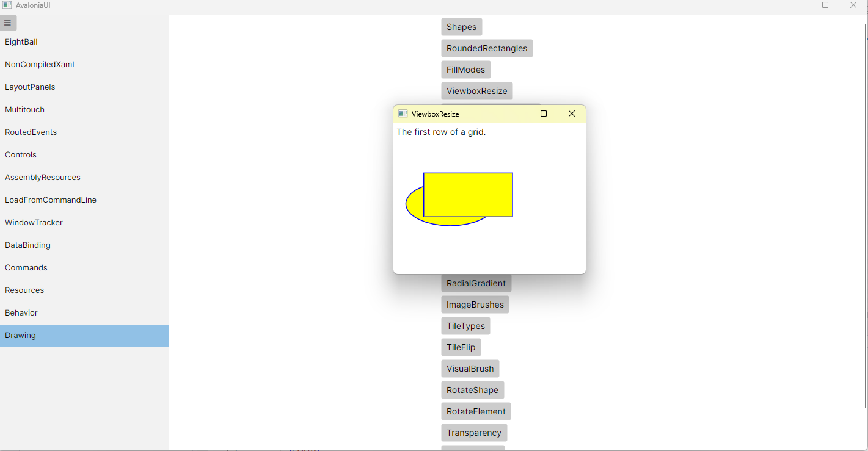868x451 pixels.
Task: Click the RotateShape button
Action: click(x=473, y=390)
